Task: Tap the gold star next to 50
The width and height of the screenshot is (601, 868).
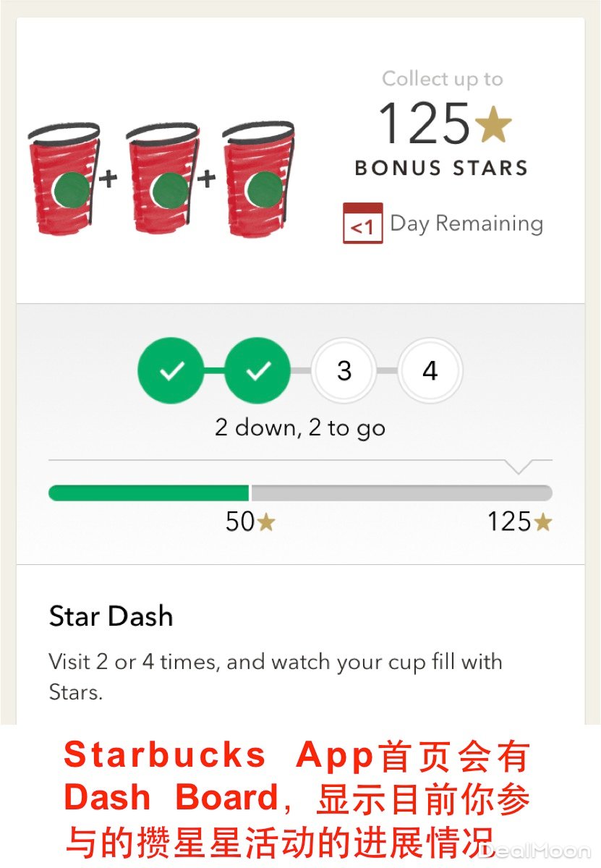Action: (x=266, y=522)
